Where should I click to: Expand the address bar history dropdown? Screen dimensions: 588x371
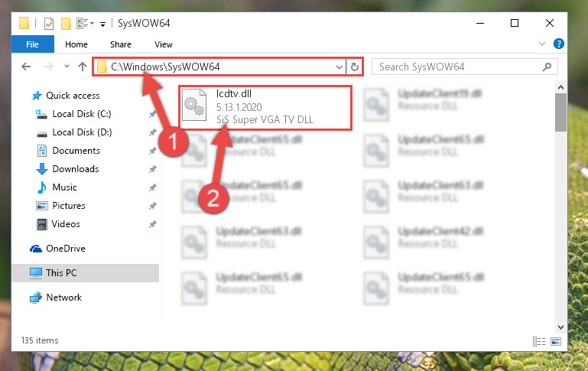click(x=339, y=67)
